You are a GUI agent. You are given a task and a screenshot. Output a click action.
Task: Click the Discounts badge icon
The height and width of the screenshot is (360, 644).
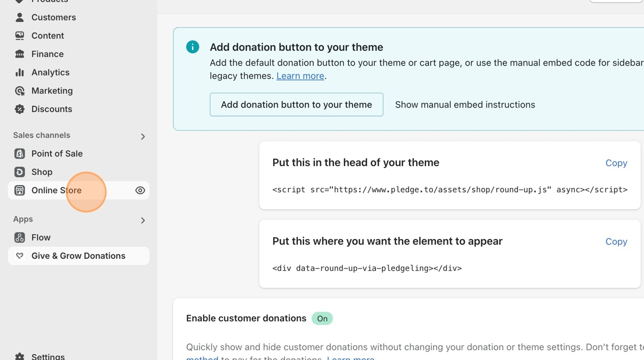20,109
